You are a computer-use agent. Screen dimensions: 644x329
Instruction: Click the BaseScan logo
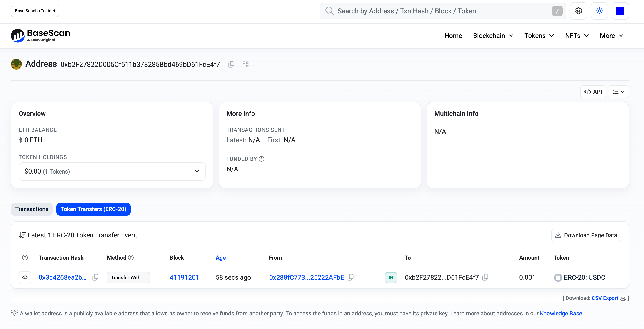pos(40,35)
